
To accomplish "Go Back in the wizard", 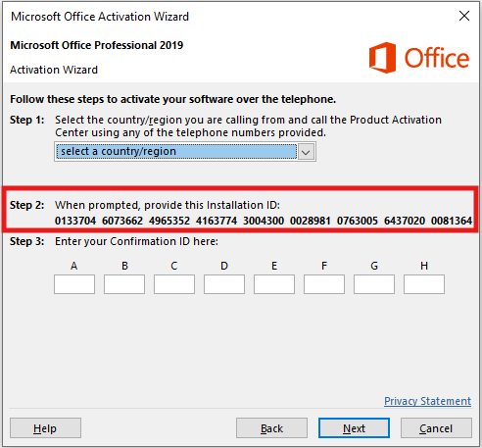I will tap(271, 428).
